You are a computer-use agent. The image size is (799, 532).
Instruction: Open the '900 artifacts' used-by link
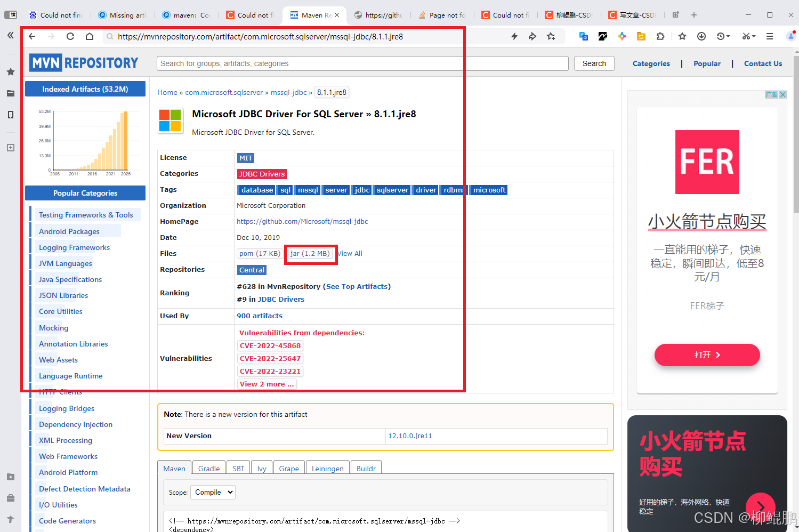click(x=260, y=316)
